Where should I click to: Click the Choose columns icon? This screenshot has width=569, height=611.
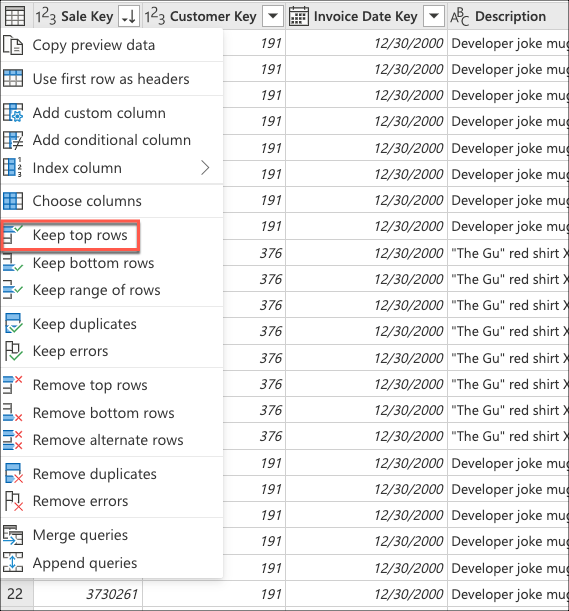13,201
